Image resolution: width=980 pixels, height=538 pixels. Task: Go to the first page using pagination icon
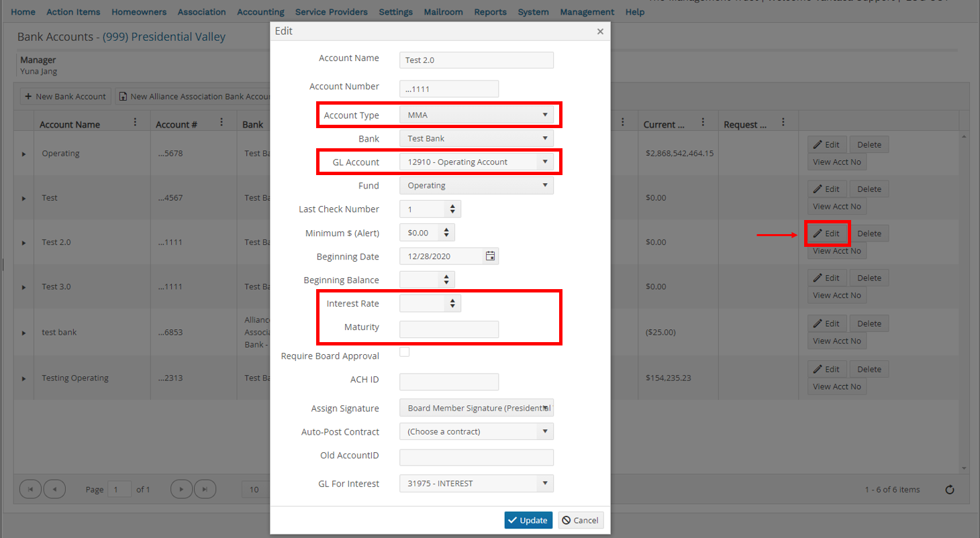(30, 489)
